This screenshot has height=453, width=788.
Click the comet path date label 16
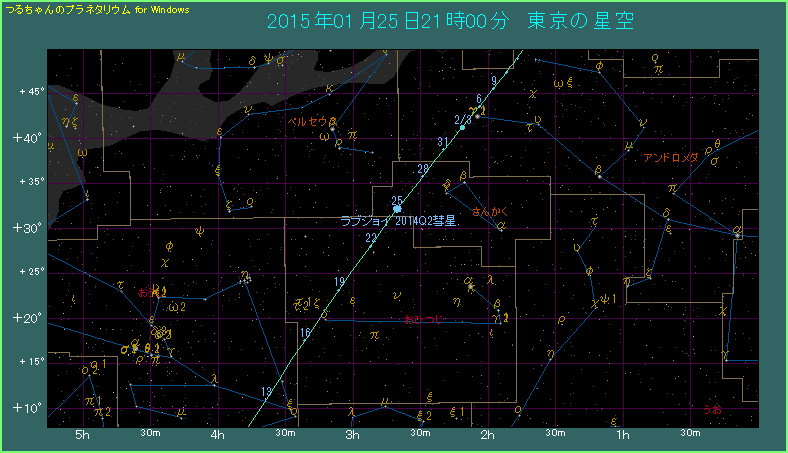(305, 332)
